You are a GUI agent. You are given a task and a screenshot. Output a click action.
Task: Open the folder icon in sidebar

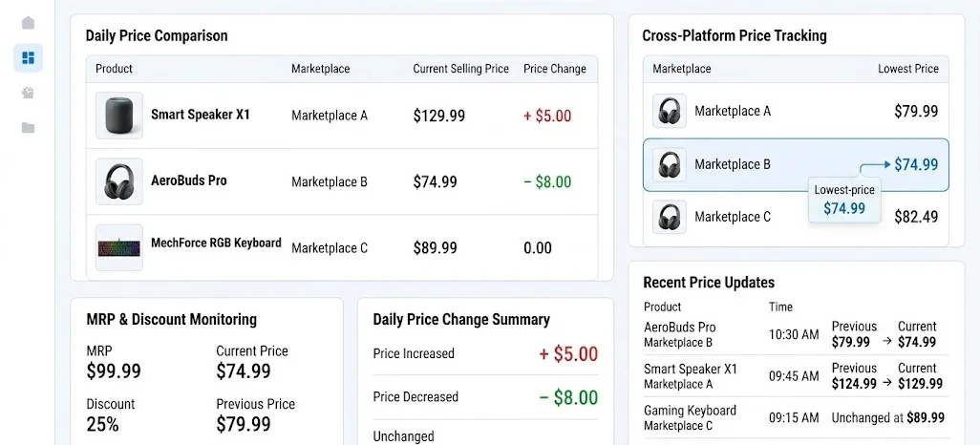pos(28,128)
